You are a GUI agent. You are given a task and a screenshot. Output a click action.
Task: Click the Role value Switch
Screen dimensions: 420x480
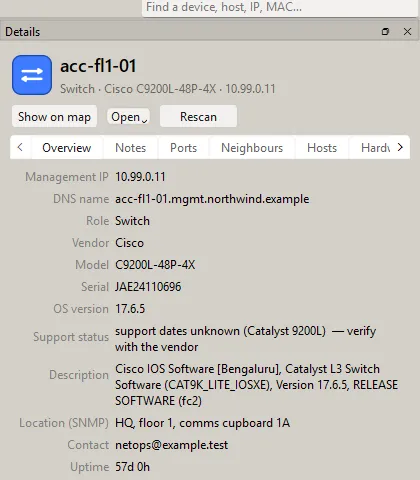(x=132, y=221)
